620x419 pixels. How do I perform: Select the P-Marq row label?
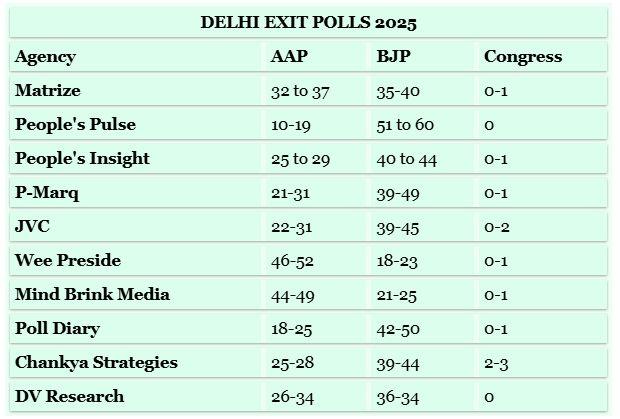47,193
